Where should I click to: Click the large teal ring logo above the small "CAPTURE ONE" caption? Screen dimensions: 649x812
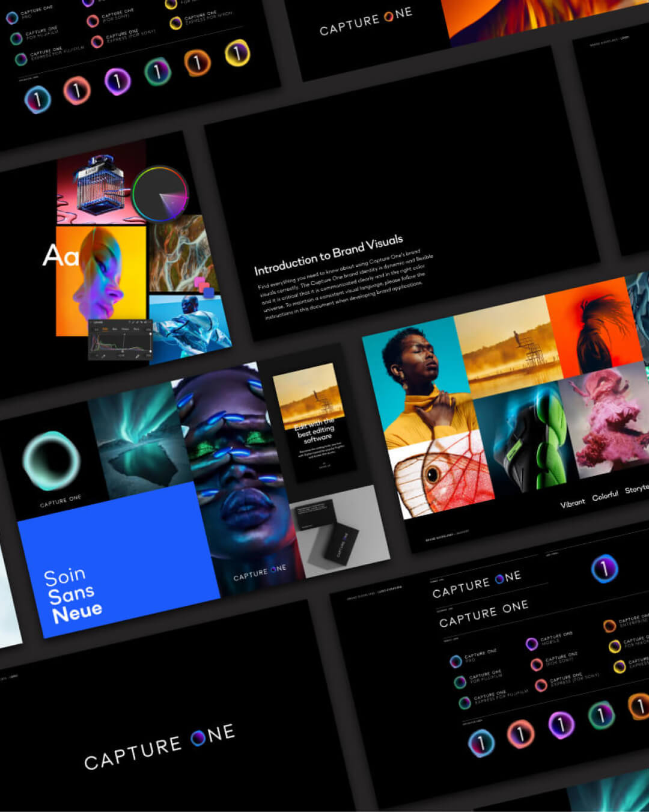click(x=52, y=460)
